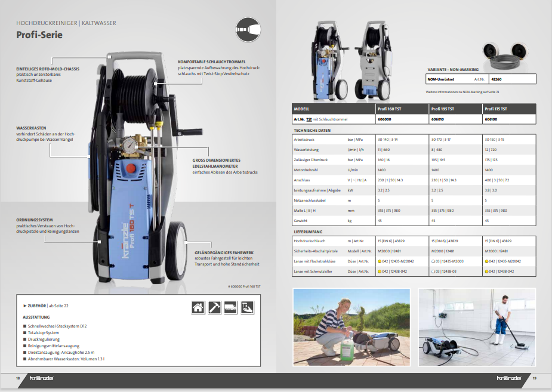Click white nozzle dot in Profi 195 TST Flachstrahldüse cell
The height and width of the screenshot is (392, 552).
click(x=433, y=261)
